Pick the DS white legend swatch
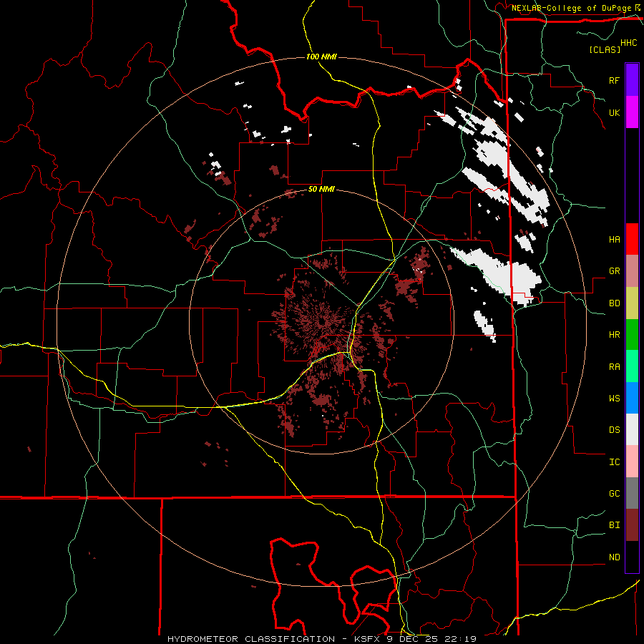Screen dimensions: 644x644 click(632, 429)
